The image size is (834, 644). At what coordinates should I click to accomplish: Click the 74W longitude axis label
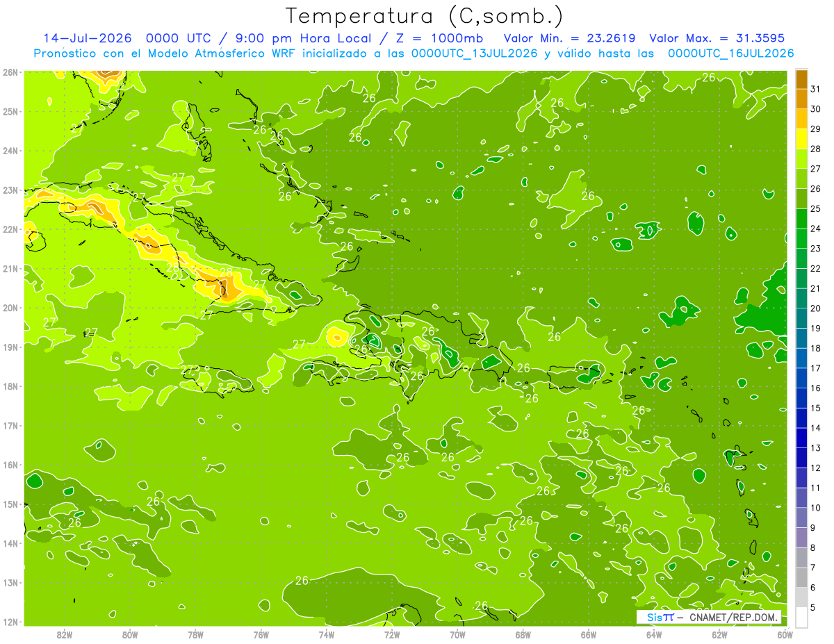click(x=327, y=634)
